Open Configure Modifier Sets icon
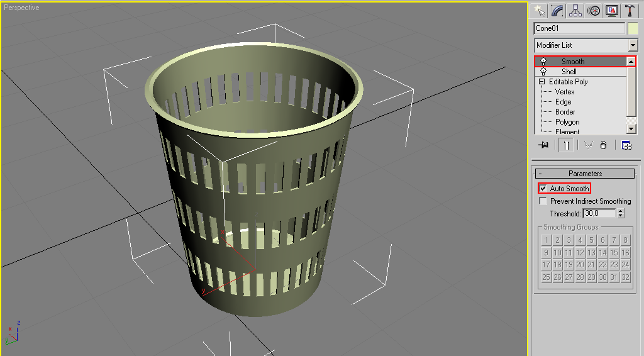 coord(626,145)
